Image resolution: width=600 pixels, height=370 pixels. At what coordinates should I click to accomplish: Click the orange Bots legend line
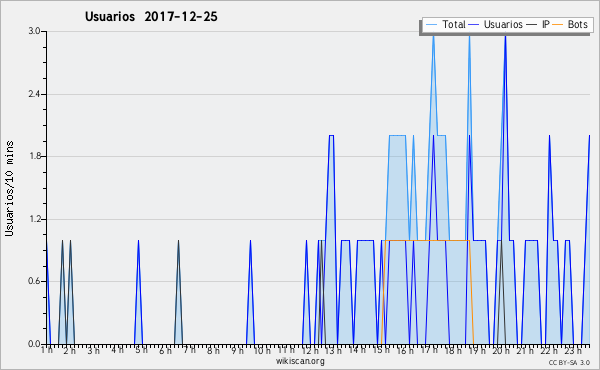tap(558, 25)
